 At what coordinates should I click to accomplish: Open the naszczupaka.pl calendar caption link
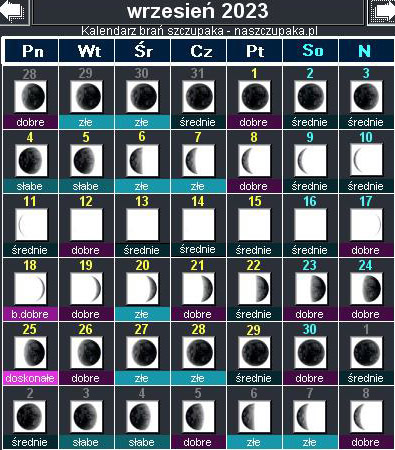pyautogui.click(x=199, y=31)
